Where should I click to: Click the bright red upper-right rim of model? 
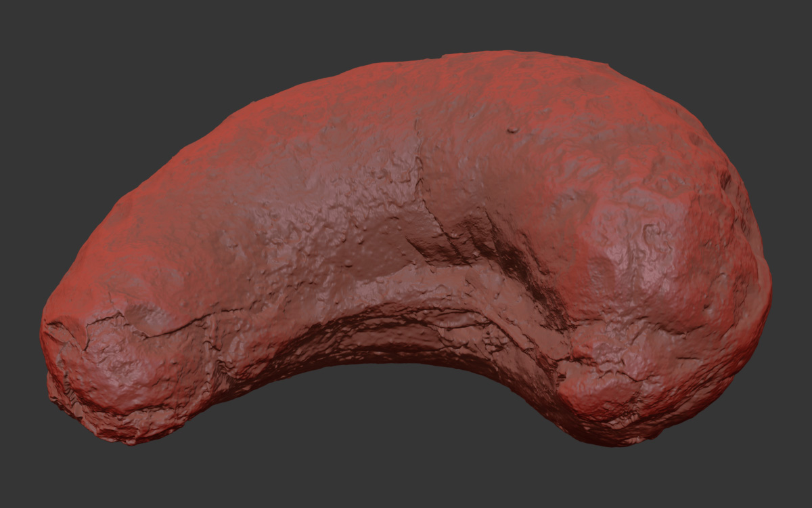(x=677, y=108)
